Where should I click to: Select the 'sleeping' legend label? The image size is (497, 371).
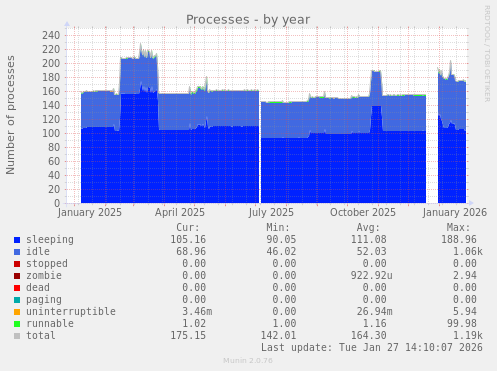(50, 240)
